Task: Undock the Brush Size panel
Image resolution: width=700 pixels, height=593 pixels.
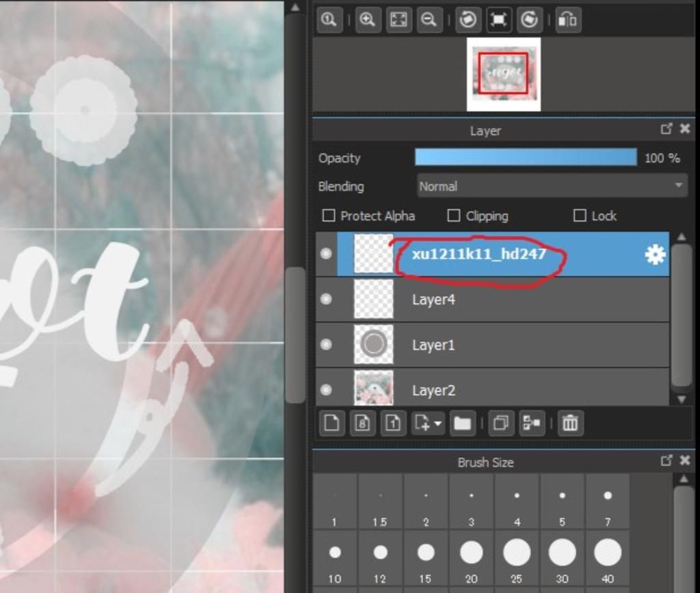Action: click(x=666, y=460)
